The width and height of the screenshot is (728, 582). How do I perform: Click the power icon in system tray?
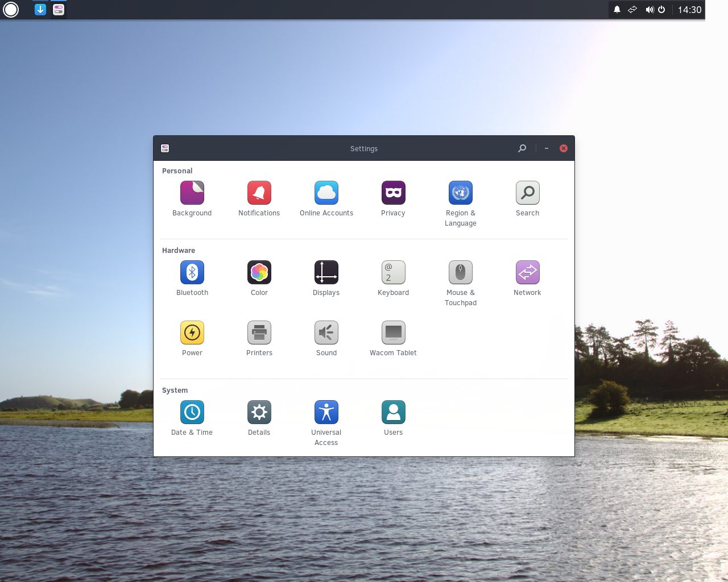point(661,10)
